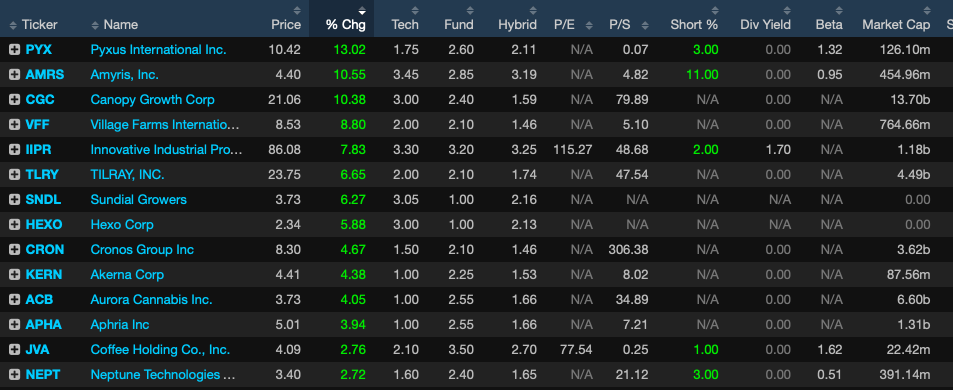953x390 pixels.
Task: Open the JVA ticker link
Action: [38, 349]
